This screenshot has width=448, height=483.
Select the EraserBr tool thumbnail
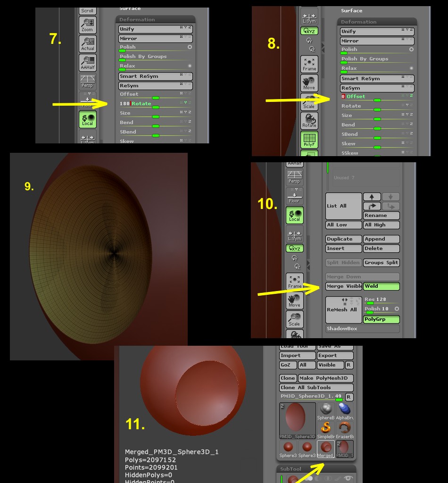pos(345,430)
